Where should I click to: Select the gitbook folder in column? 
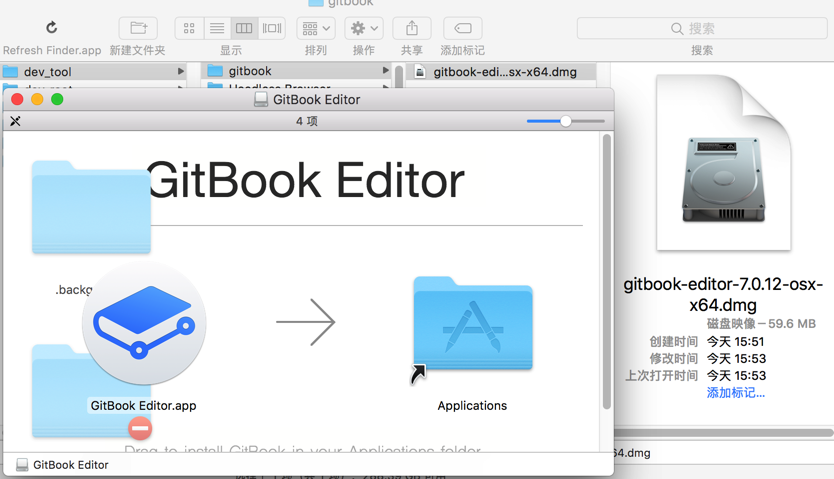[x=296, y=71]
